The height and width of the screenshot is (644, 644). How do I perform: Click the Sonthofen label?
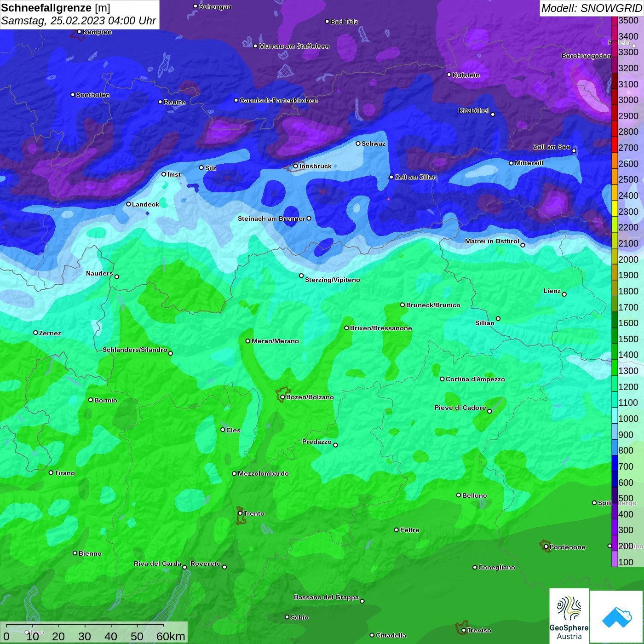click(93, 95)
